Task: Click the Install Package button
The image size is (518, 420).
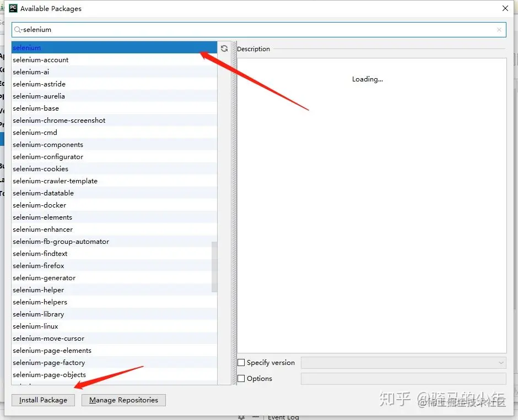Action: tap(44, 400)
